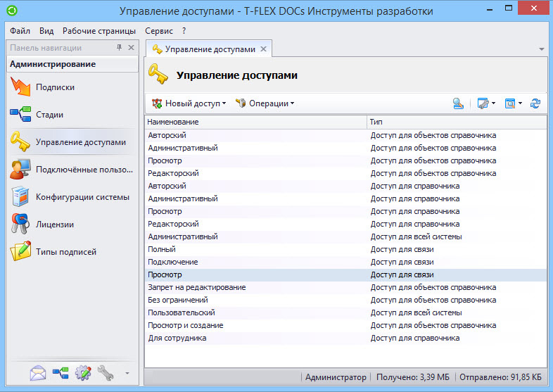The width and height of the screenshot is (553, 392).
Task: Open the ? help menu
Action: [x=184, y=31]
